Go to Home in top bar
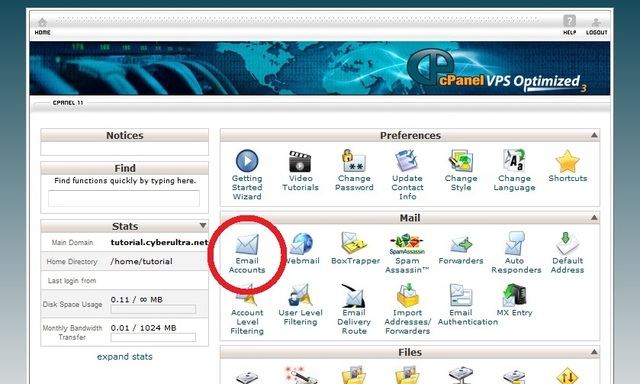This screenshot has width=640, height=384. pos(42,27)
